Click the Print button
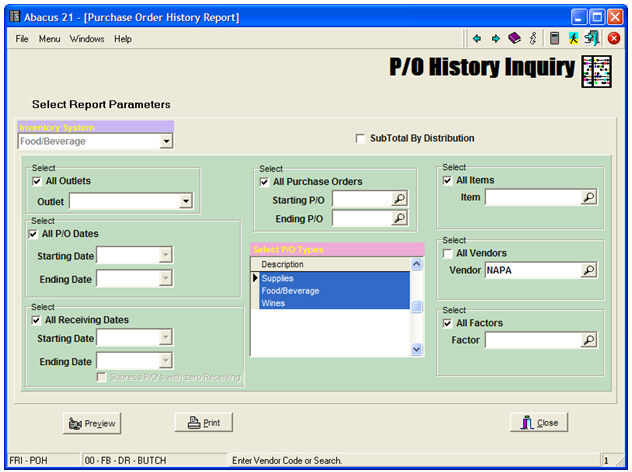Image resolution: width=632 pixels, height=472 pixels. 204,423
